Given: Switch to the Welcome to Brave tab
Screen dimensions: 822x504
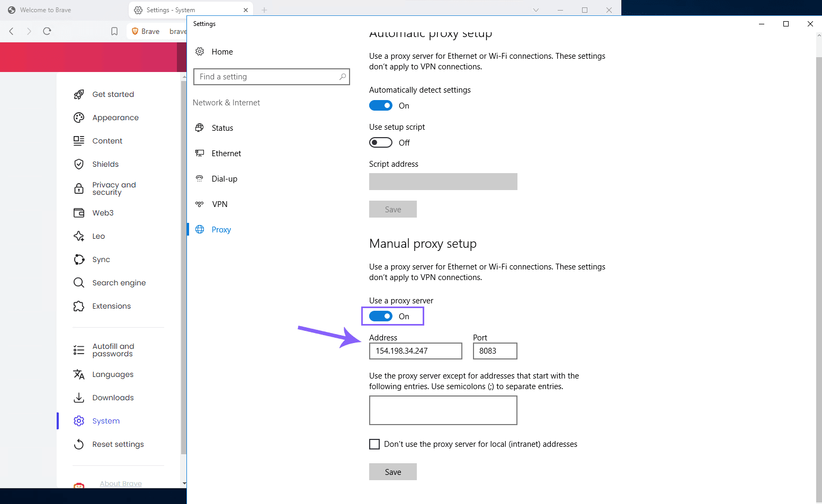Looking at the screenshot, I should pyautogui.click(x=46, y=10).
